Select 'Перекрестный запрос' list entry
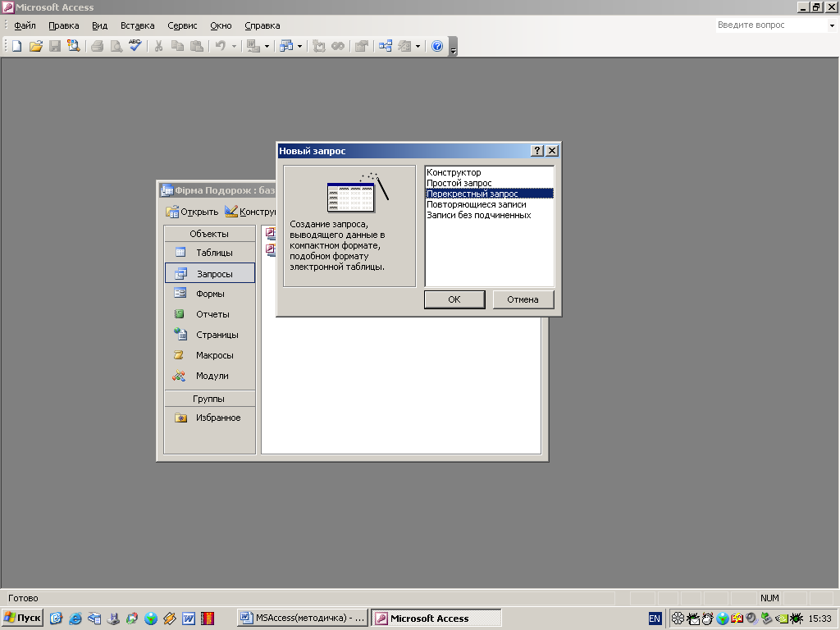Image resolution: width=840 pixels, height=630 pixels. pos(490,194)
